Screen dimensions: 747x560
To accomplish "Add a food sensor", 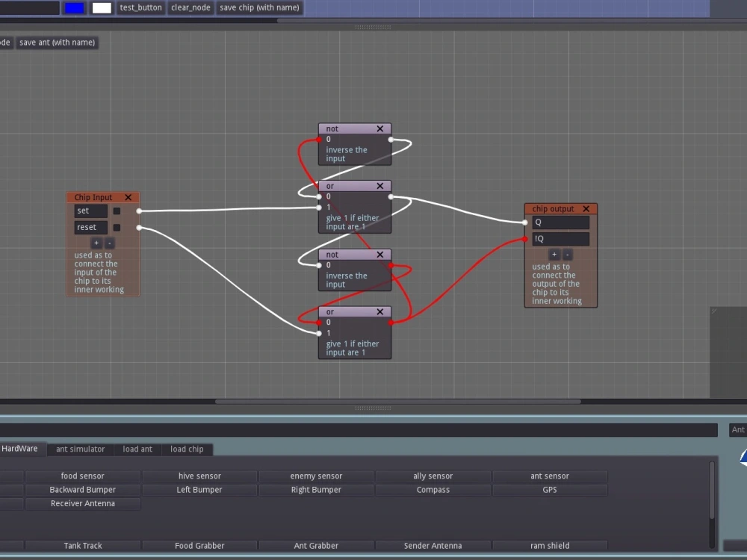I will 83,476.
